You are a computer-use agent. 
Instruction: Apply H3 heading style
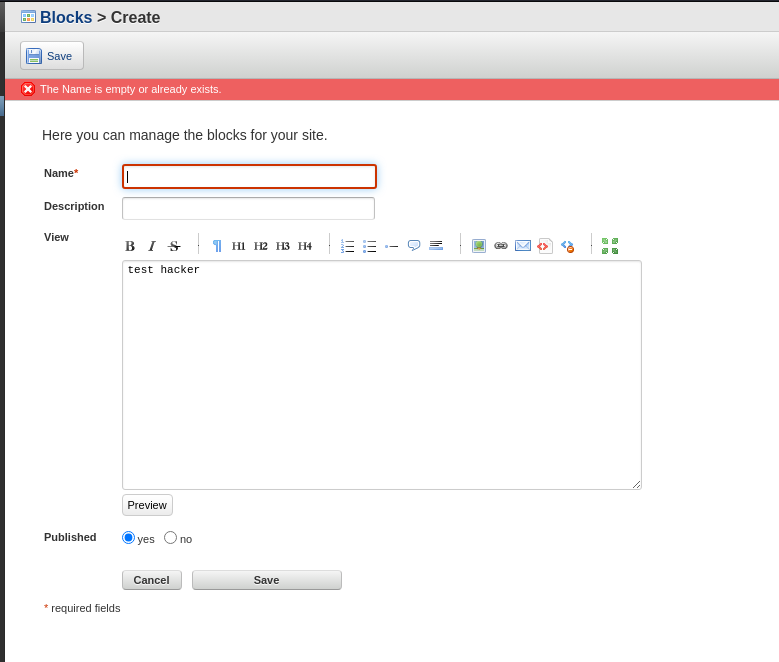point(283,246)
